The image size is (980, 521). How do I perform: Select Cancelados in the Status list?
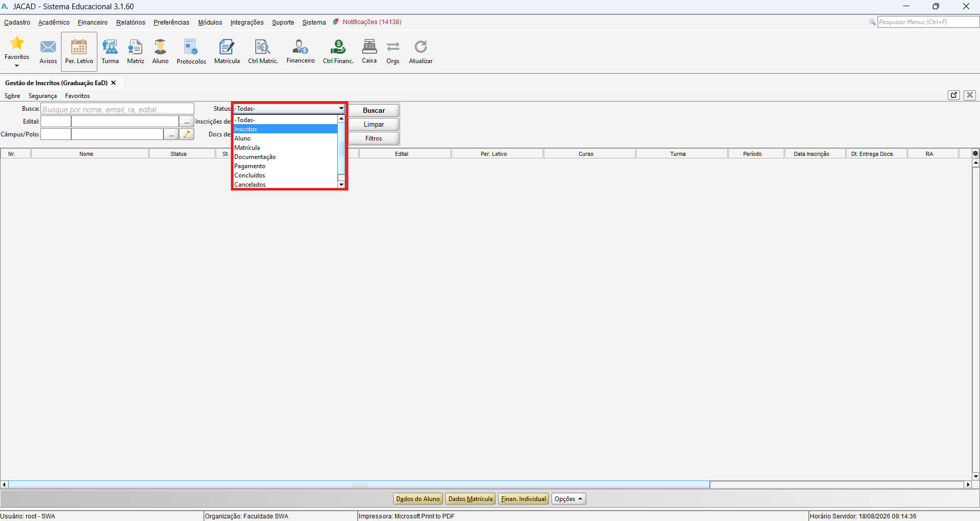[285, 185]
